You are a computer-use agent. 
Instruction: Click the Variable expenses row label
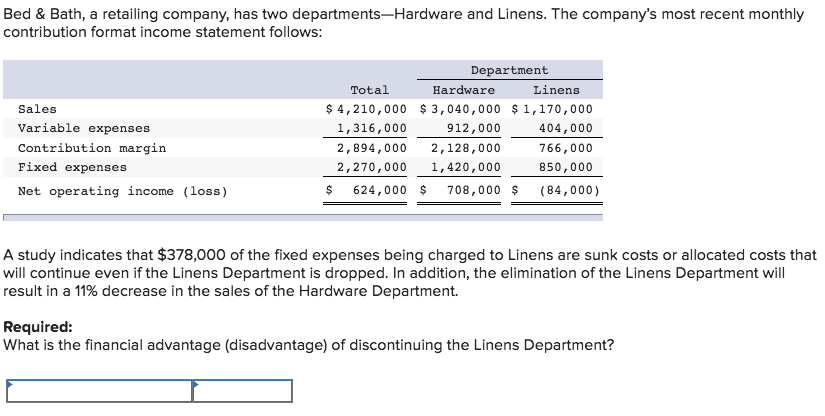[84, 128]
